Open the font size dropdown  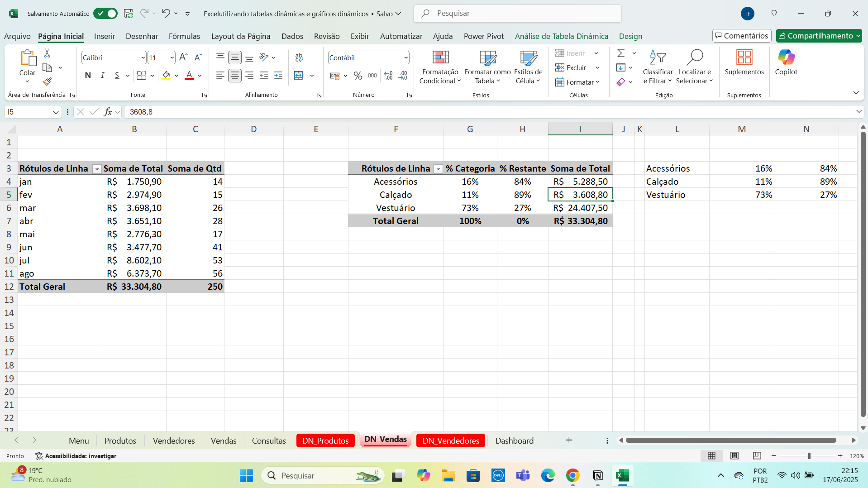(x=172, y=58)
